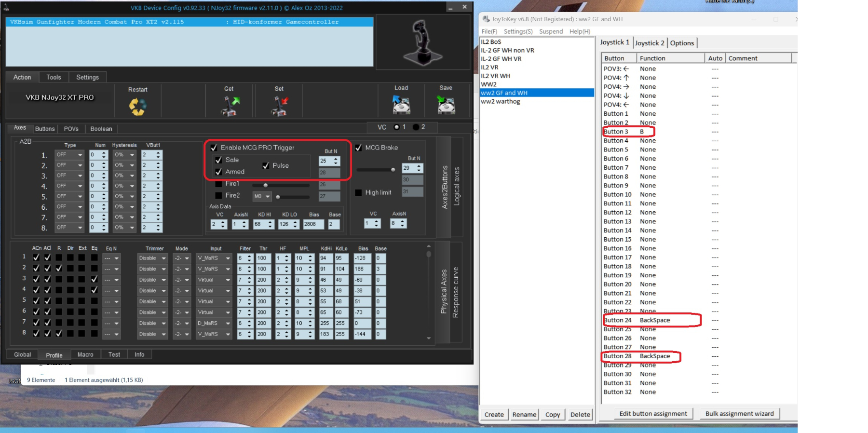Enable the Fire1 checkbox
The height and width of the screenshot is (433, 868).
[x=218, y=184]
